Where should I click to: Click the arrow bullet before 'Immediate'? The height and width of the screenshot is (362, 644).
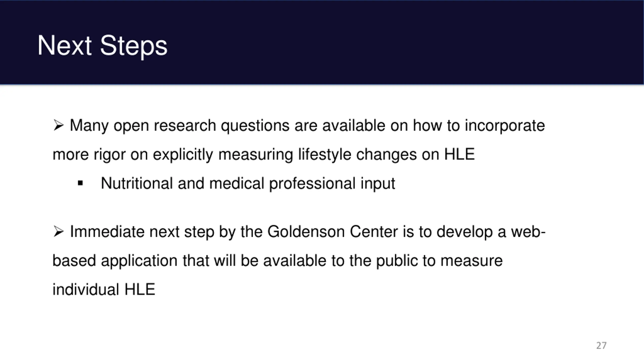[58, 232]
